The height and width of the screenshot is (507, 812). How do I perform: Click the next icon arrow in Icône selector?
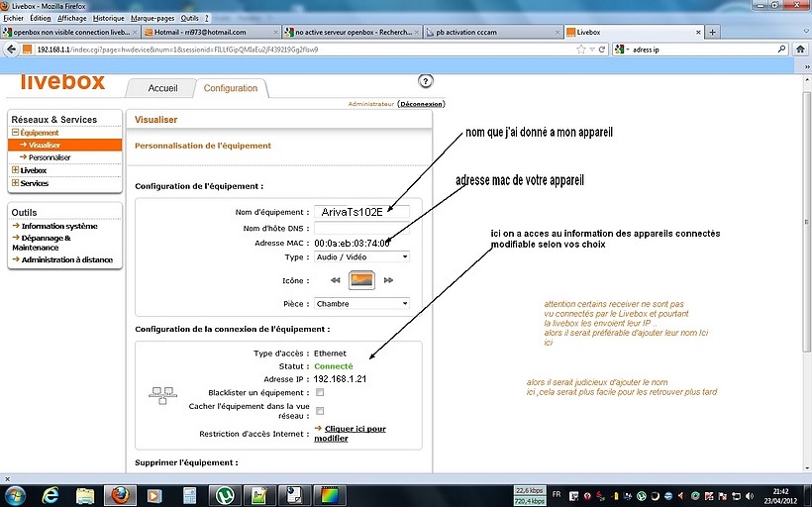click(x=388, y=280)
